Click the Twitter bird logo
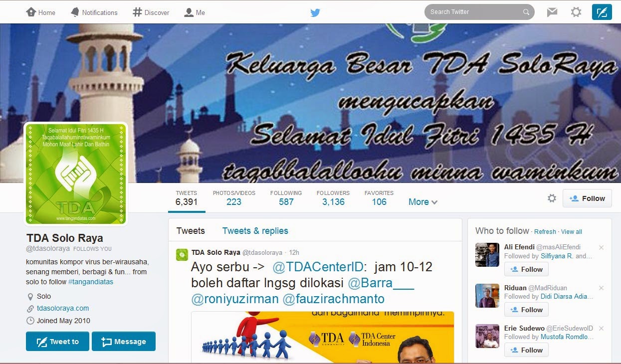 click(315, 12)
